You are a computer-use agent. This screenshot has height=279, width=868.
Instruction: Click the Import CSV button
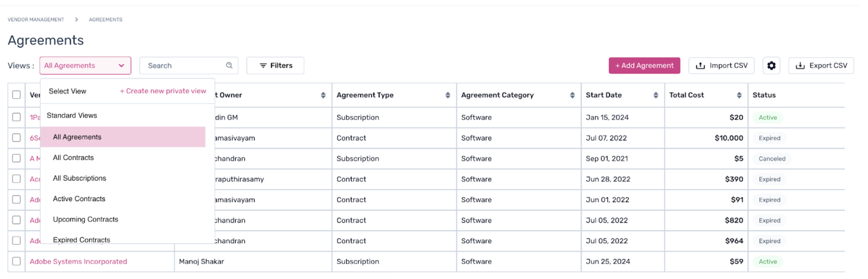721,66
